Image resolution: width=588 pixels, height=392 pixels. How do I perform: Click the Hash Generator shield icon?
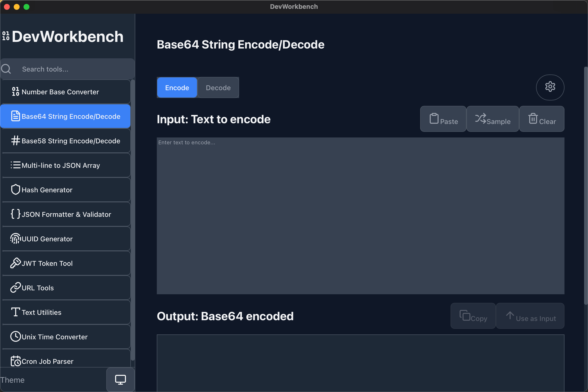point(15,189)
